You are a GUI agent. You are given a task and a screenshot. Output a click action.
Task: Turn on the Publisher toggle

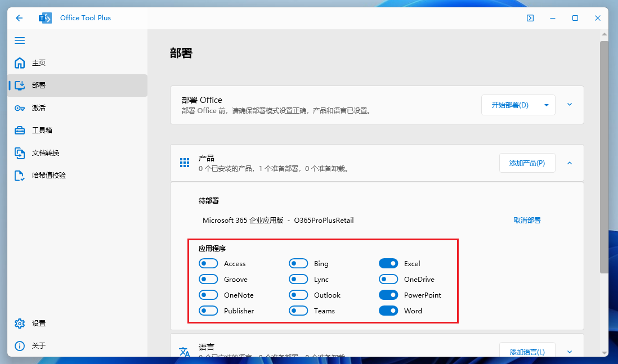click(208, 311)
